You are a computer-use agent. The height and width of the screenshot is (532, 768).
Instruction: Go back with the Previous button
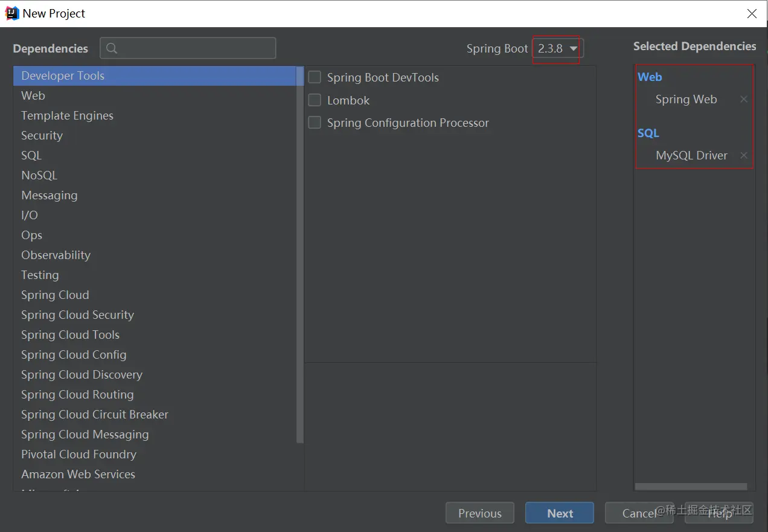tap(480, 513)
